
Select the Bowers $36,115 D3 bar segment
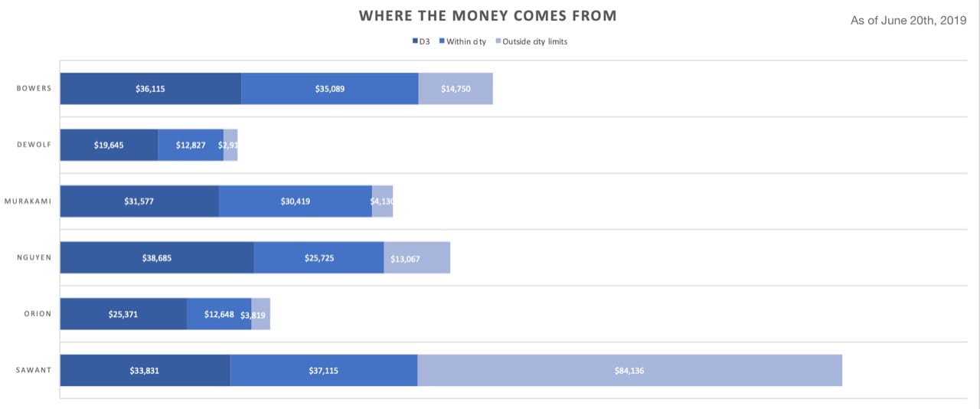tap(151, 89)
